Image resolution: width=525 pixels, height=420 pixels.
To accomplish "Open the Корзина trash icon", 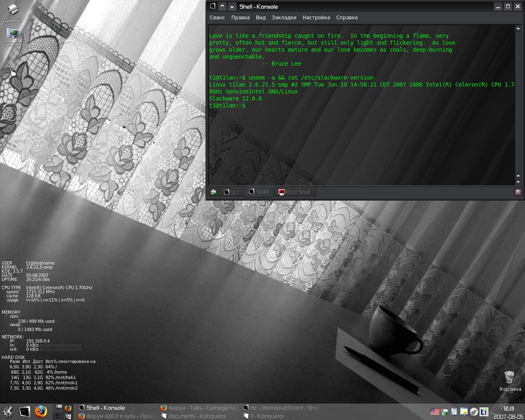I will [509, 377].
